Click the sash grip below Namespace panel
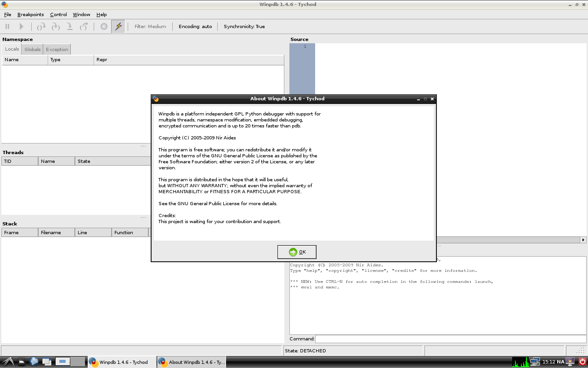The height and width of the screenshot is (368, 588). pos(143,146)
